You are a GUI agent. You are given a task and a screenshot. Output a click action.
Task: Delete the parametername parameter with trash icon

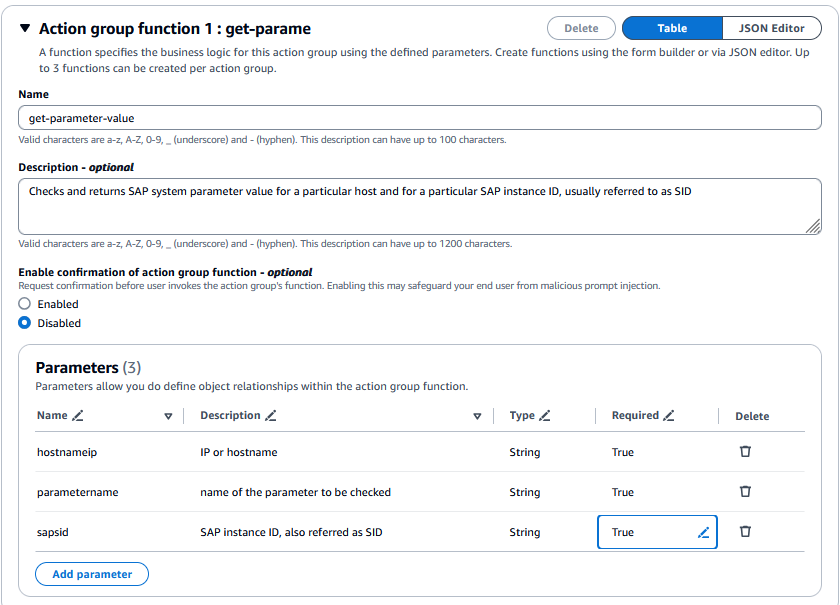point(745,492)
